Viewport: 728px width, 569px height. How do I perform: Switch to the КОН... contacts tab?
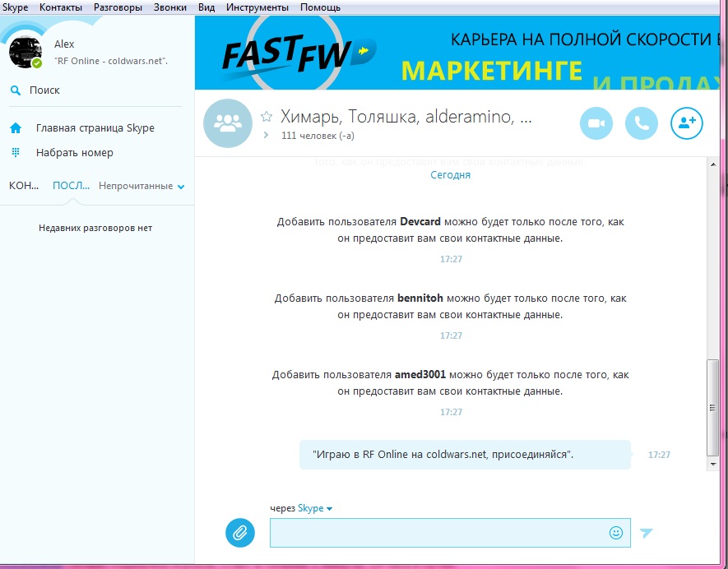coord(24,186)
